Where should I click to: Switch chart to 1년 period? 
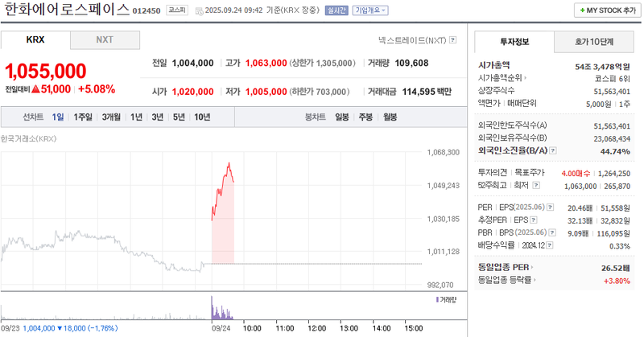coord(136,117)
